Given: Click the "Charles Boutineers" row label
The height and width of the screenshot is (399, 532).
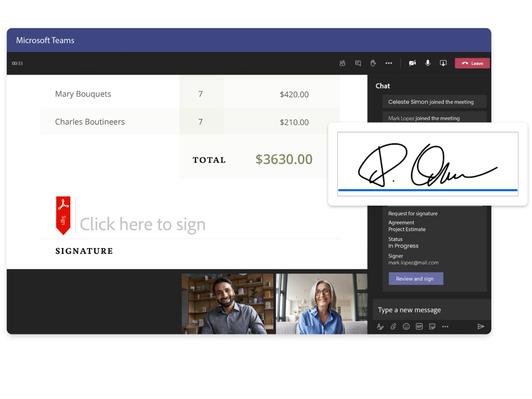Looking at the screenshot, I should coord(90,122).
